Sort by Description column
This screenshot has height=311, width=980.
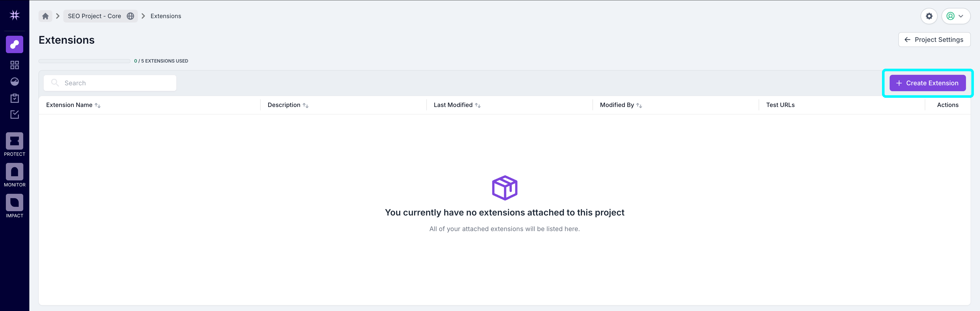[288, 105]
